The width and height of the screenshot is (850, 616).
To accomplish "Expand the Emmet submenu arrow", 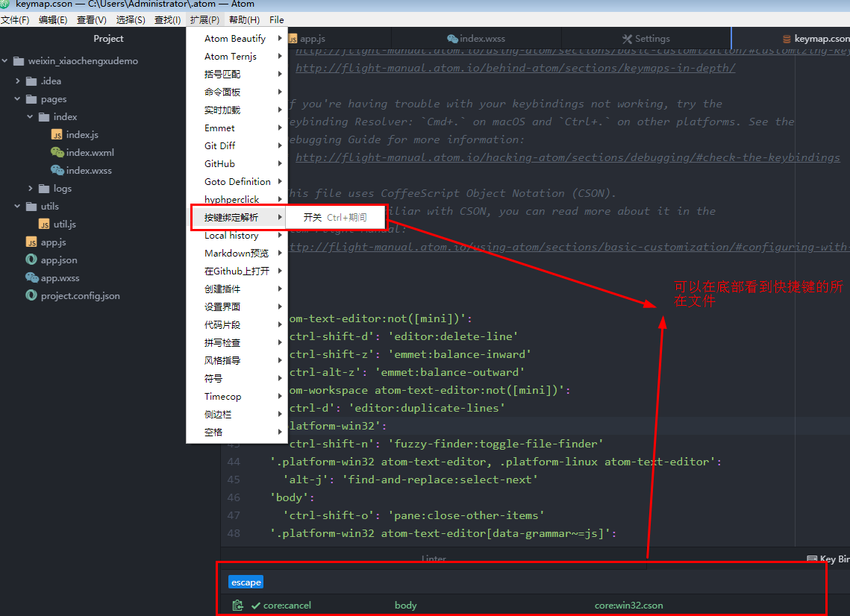I will [x=280, y=128].
